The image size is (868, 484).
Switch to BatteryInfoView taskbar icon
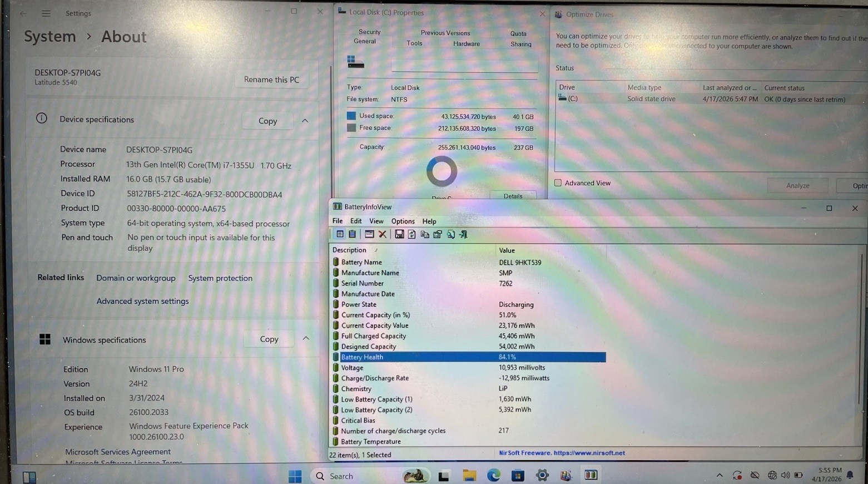point(591,475)
